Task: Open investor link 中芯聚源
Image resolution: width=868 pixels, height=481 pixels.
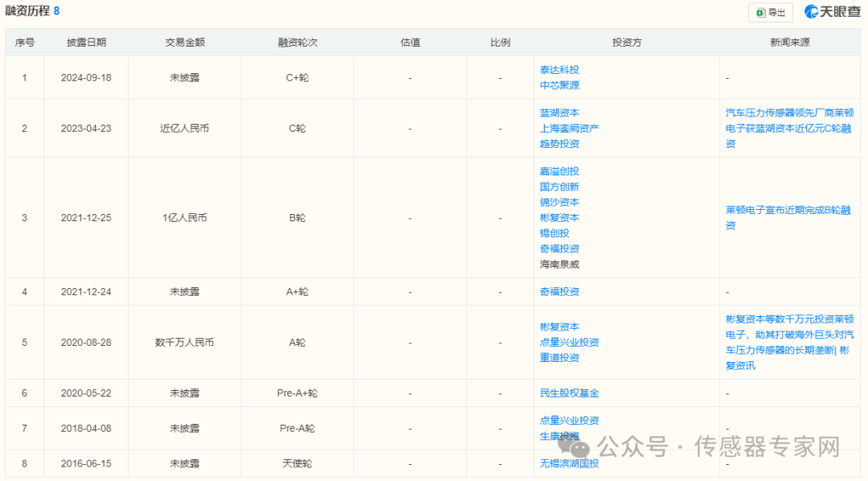Action: [559, 85]
